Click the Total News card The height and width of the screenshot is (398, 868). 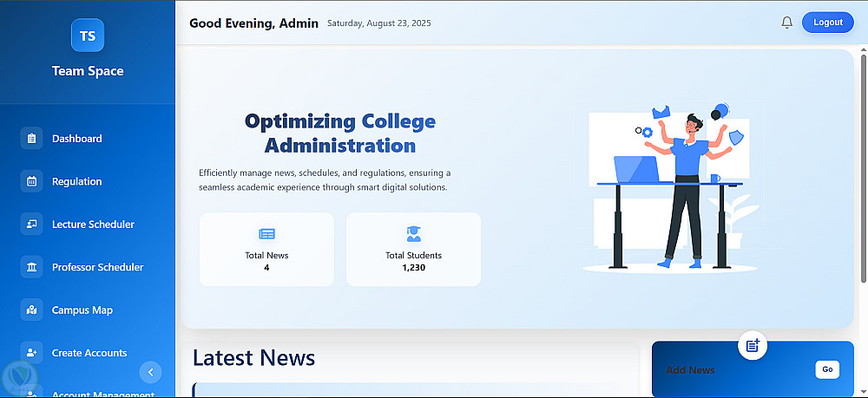tap(266, 250)
